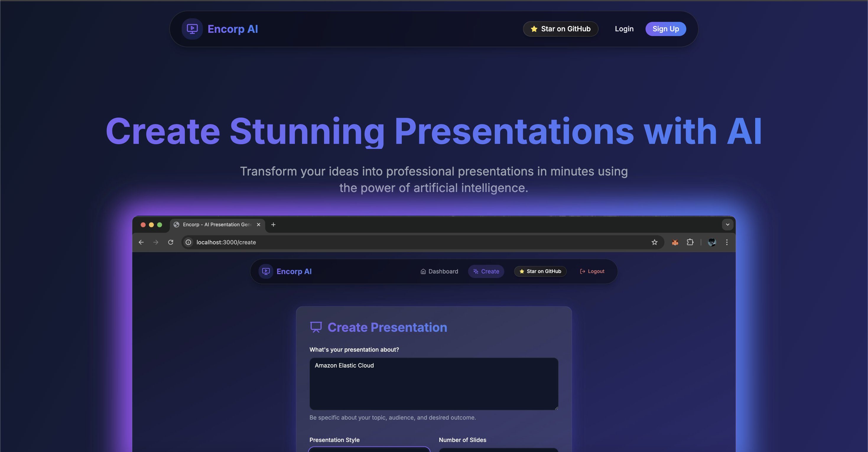Open the Extensions puzzle icon

pos(690,242)
